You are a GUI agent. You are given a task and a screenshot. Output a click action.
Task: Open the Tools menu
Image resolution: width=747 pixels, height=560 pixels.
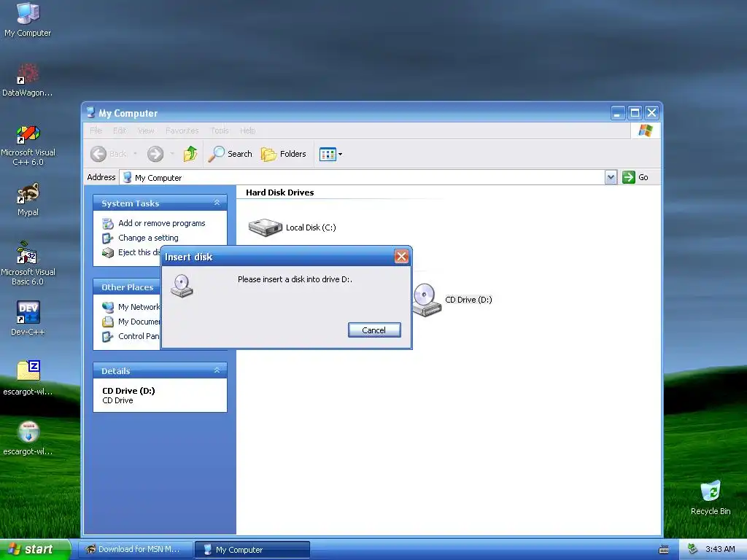pos(220,131)
